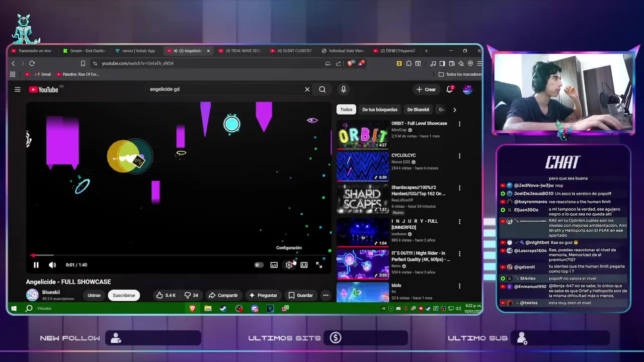This screenshot has height=362, width=644.
Task: Start voice search with microphone
Action: [x=343, y=89]
